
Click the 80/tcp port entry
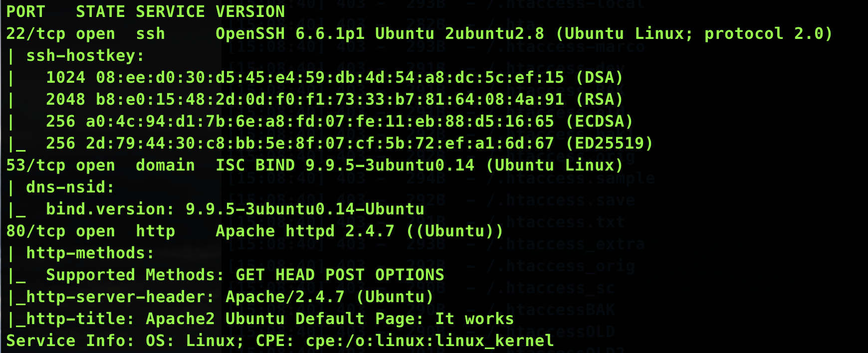[x=35, y=231]
